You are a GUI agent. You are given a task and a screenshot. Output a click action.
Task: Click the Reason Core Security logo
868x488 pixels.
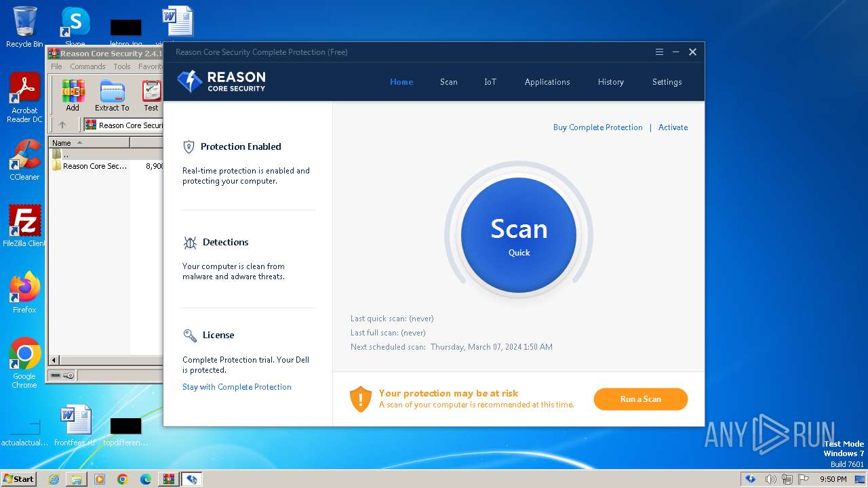coord(221,82)
